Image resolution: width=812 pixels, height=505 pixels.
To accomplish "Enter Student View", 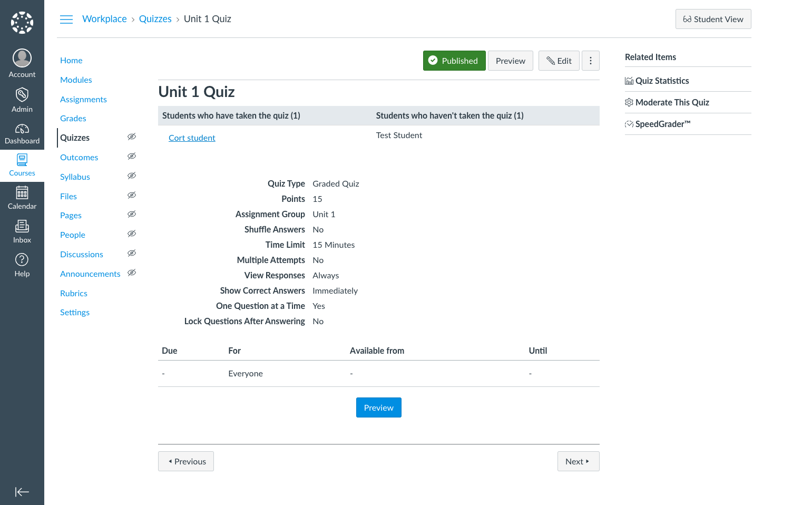I will click(713, 19).
